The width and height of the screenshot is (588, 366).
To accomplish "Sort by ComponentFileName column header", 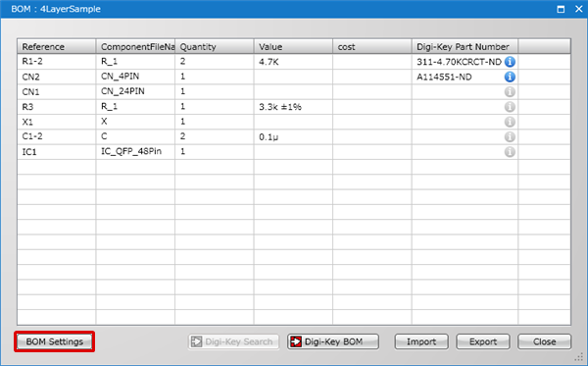I will pyautogui.click(x=135, y=46).
